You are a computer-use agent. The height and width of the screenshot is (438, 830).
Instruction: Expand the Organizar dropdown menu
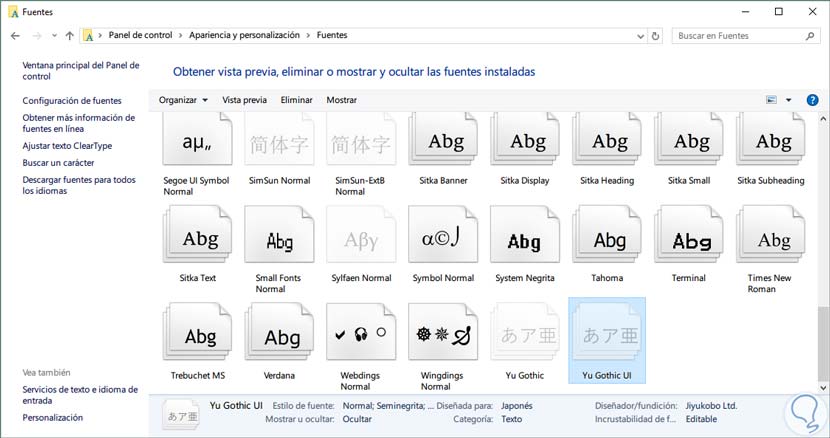[183, 100]
